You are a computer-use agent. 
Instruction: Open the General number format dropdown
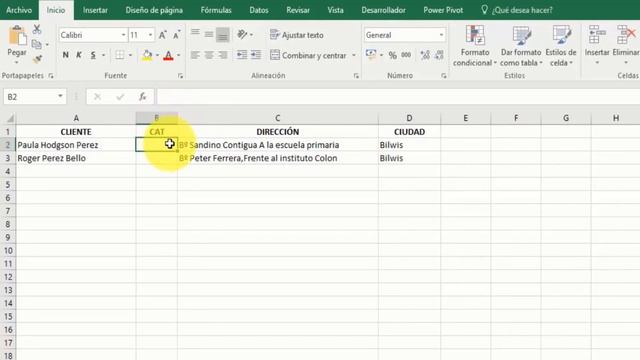[441, 35]
